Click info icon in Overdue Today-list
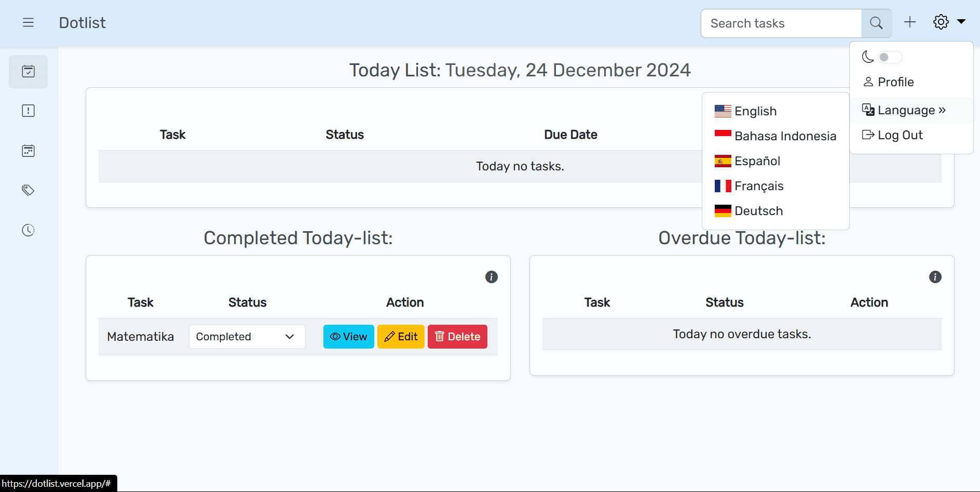This screenshot has width=980, height=492. click(x=935, y=277)
